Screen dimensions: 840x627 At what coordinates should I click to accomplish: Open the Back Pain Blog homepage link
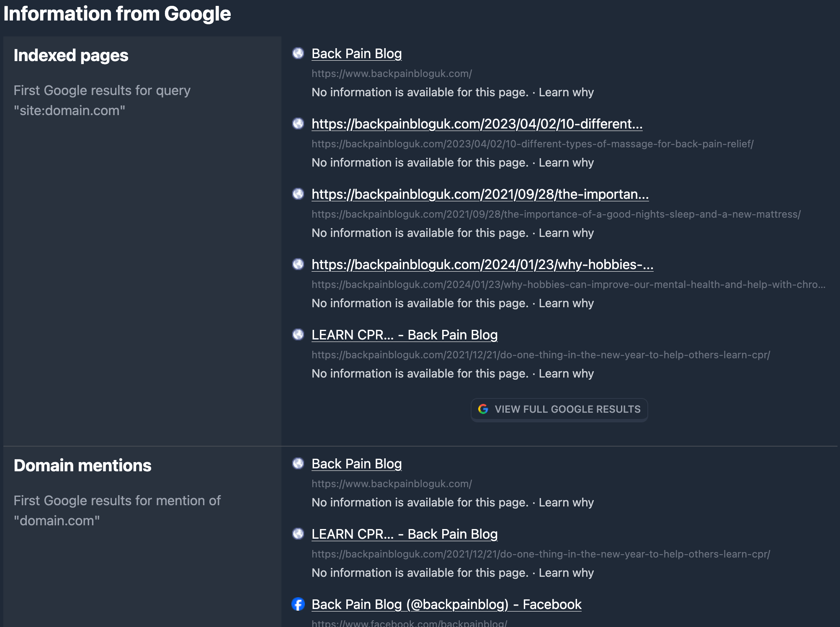click(x=356, y=54)
